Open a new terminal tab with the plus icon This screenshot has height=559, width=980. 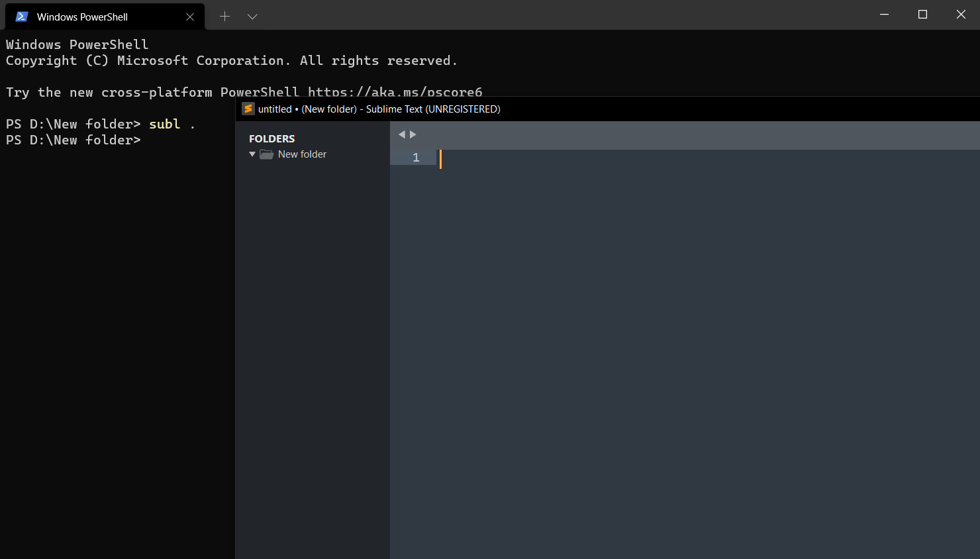[224, 15]
